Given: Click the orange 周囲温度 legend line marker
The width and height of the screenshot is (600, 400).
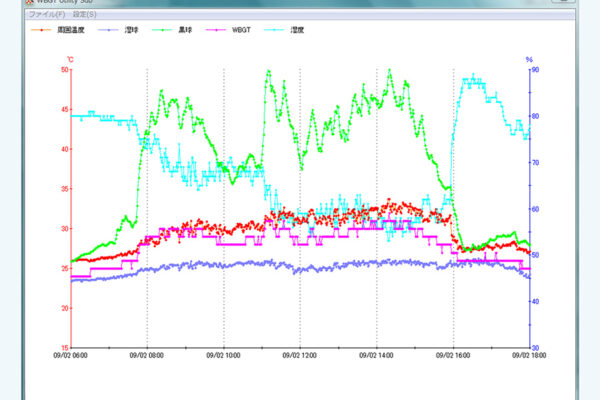Looking at the screenshot, I should point(41,29).
